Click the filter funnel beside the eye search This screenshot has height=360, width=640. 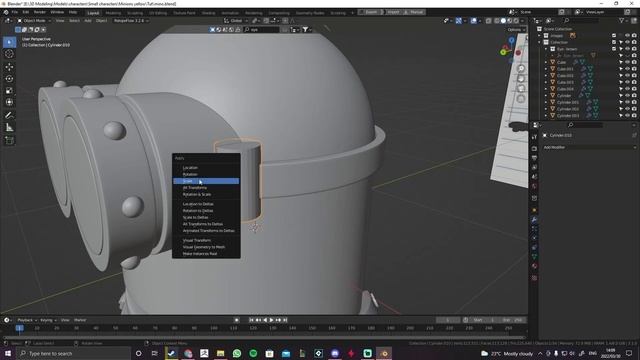point(306,29)
